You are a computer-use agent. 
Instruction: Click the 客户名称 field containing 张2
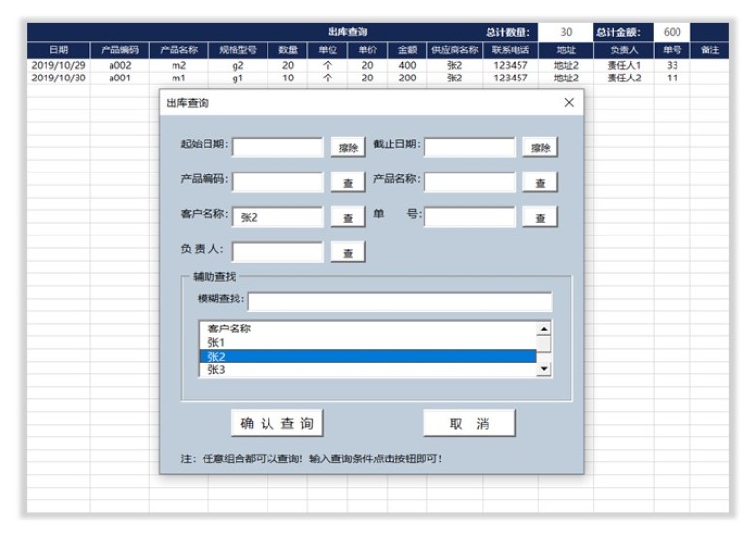277,217
